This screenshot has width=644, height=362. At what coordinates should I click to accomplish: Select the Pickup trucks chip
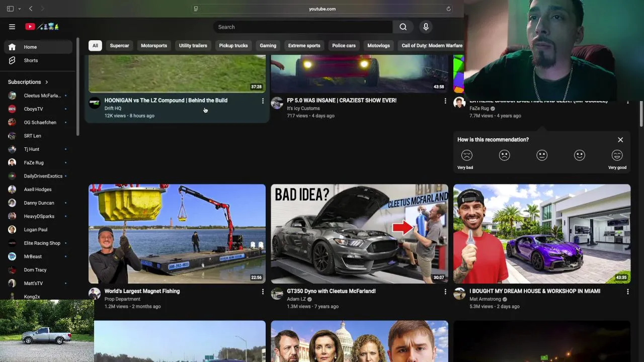pyautogui.click(x=233, y=46)
